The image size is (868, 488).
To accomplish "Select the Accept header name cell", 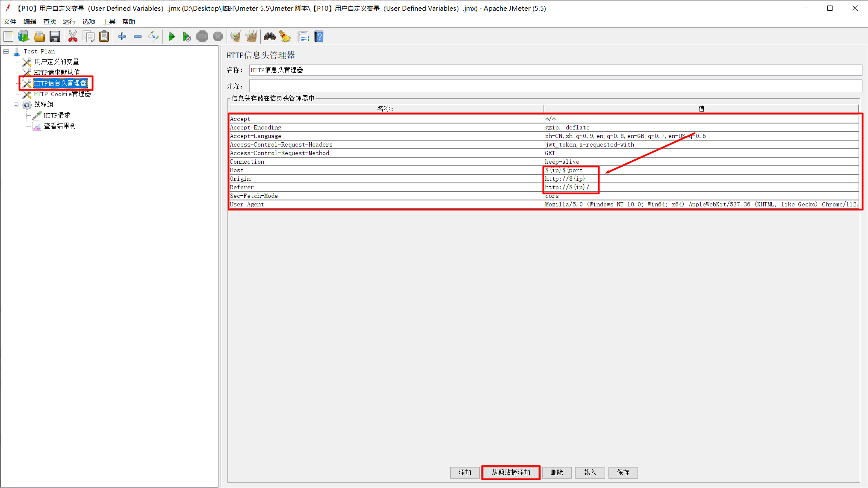I will tap(386, 119).
